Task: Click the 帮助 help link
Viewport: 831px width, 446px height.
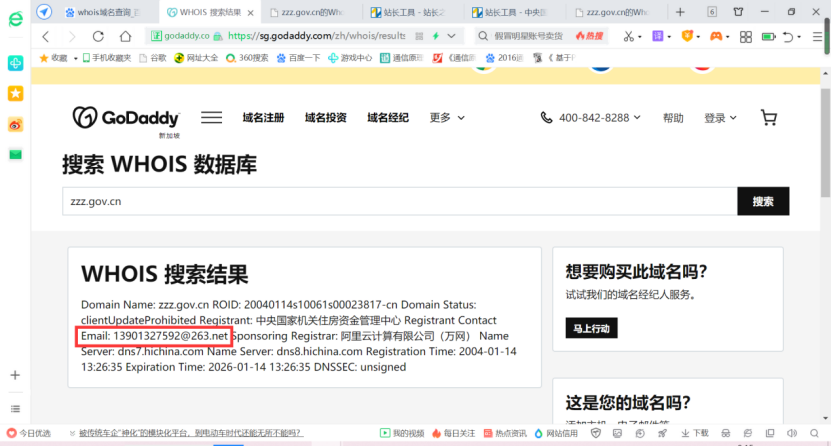Action: pyautogui.click(x=673, y=118)
